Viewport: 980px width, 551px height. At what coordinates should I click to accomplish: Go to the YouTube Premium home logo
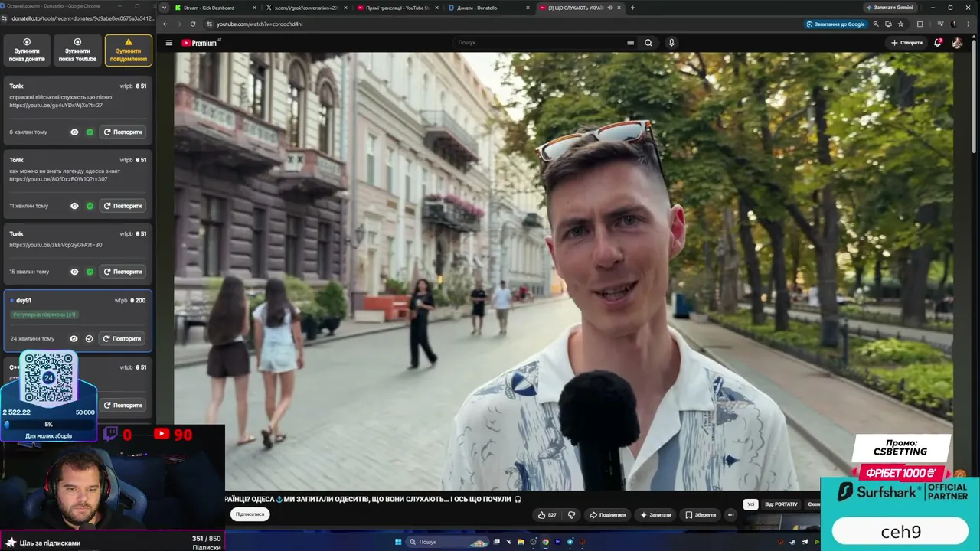(199, 43)
